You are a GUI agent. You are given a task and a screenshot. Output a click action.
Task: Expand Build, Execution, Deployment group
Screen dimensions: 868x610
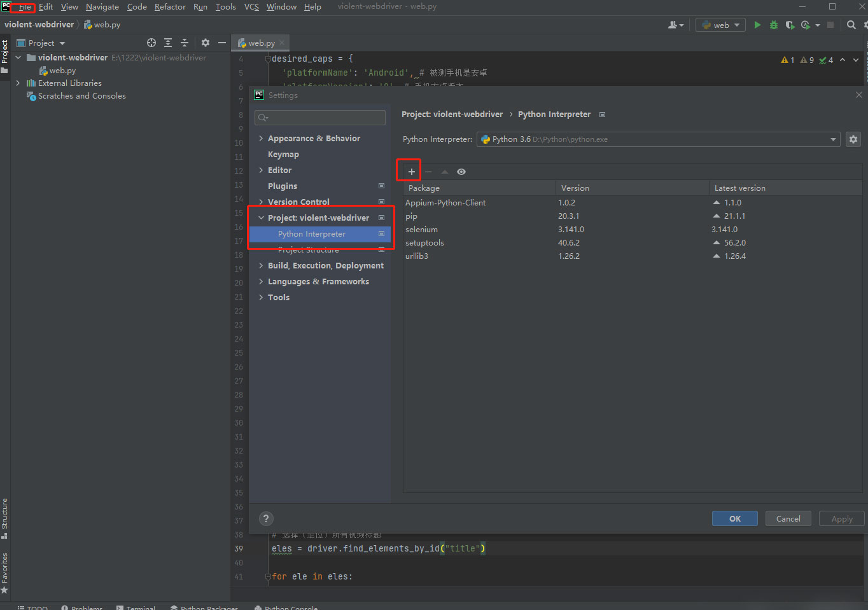coord(261,265)
